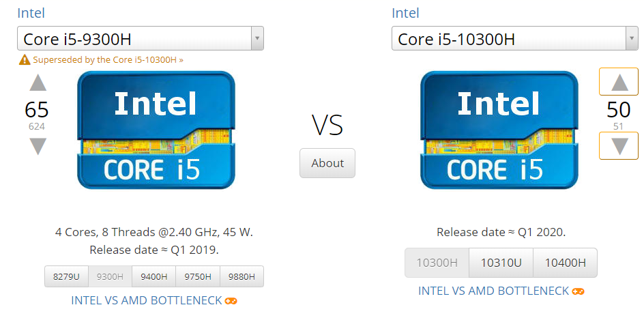Downvote the Core i5-9300H with down arrow
Viewport: 644px width, 318px height.
tap(38, 146)
